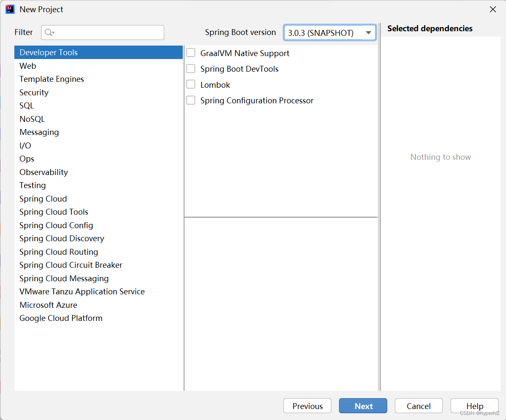Screen dimensions: 506x420
Task: Open the Microsoft Azure category
Action: [98, 305]
